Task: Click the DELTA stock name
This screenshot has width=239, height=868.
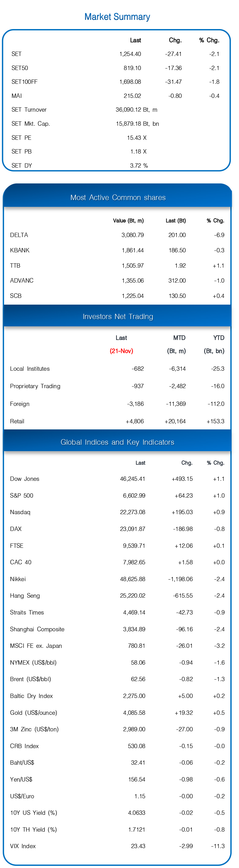Action: pos(19,235)
